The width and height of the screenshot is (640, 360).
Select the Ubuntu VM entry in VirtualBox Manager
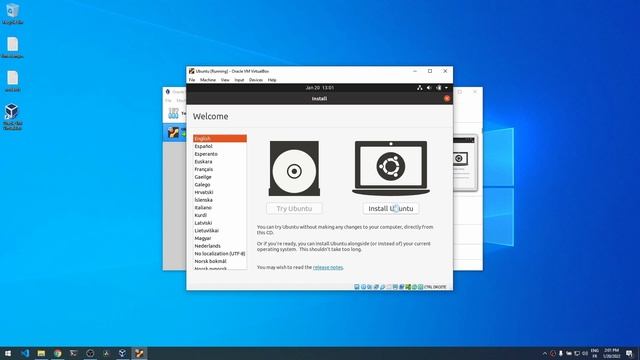175,133
